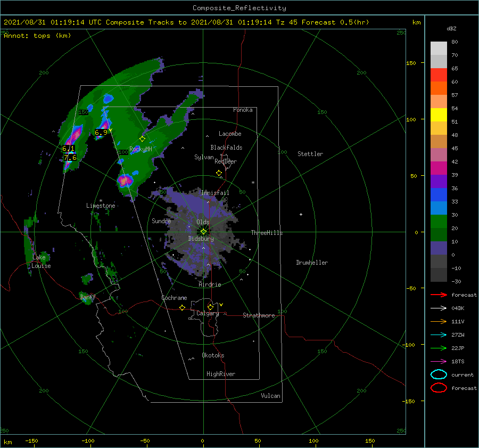Click the RockyMH label
The image size is (479, 448).
pos(141,149)
